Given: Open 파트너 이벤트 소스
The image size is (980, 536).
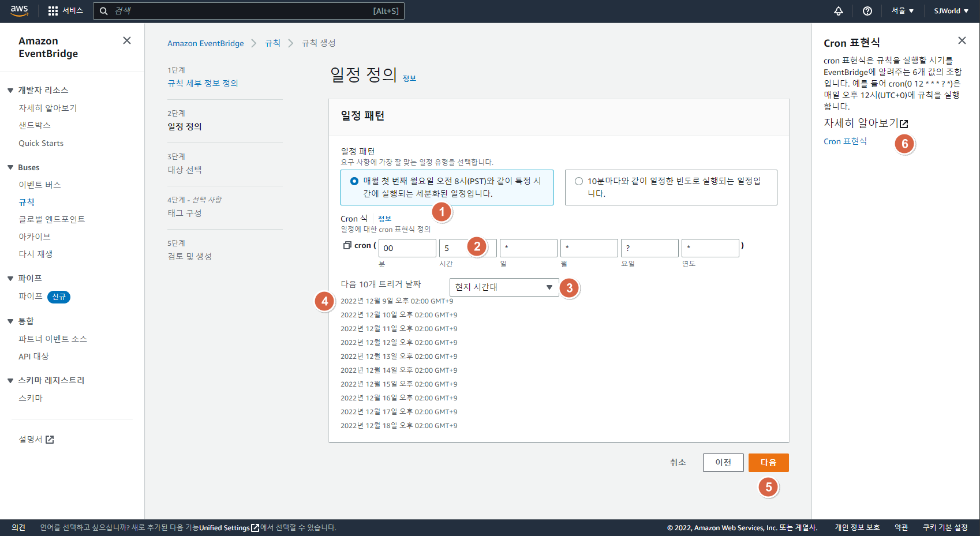Looking at the screenshot, I should (x=53, y=339).
